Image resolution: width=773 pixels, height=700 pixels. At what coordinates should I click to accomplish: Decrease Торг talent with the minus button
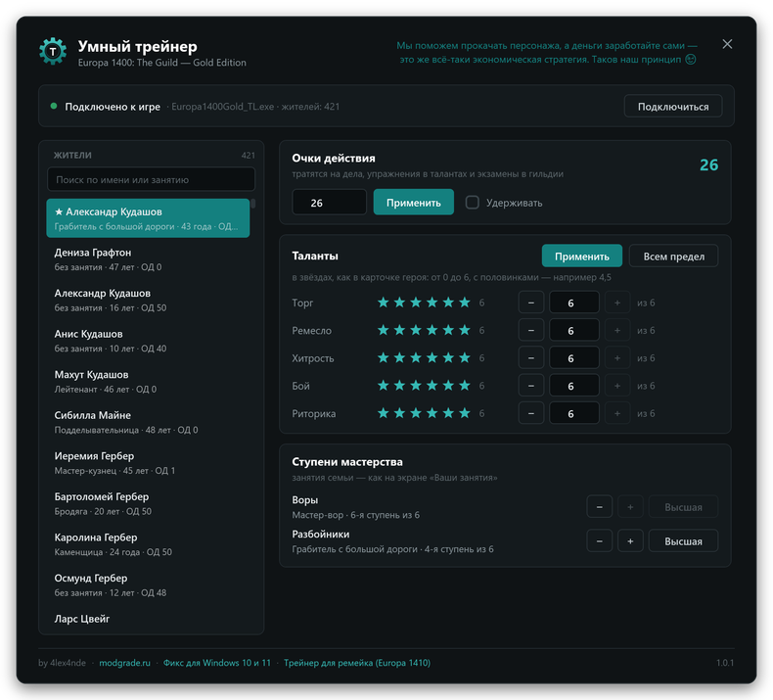531,303
